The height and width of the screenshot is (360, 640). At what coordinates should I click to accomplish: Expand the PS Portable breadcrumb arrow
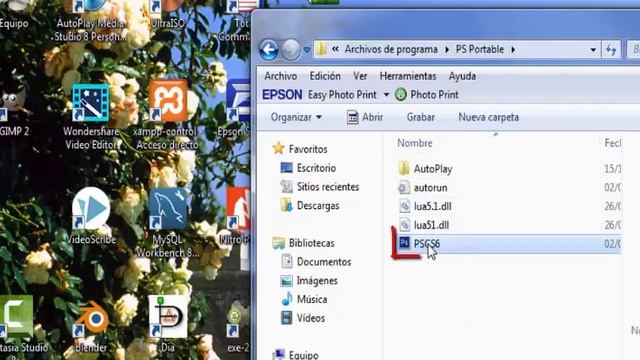(513, 49)
